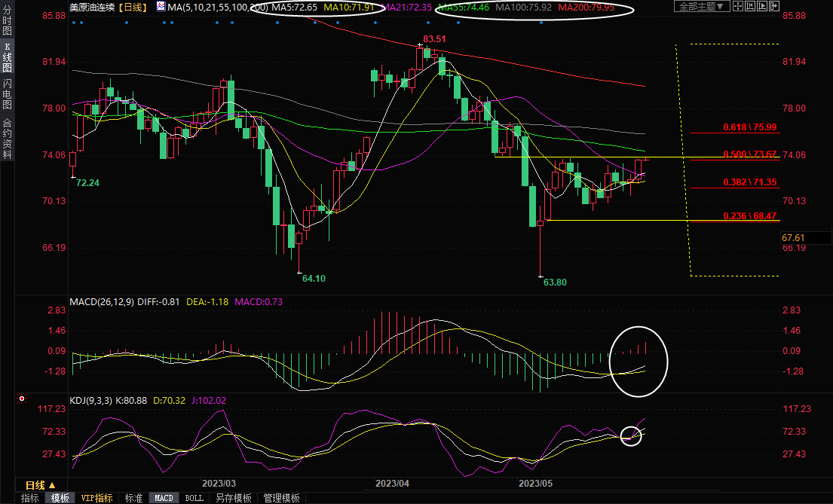Screen dimensions: 833x504
Task: Click the 83.51 high price label
Action: point(434,38)
